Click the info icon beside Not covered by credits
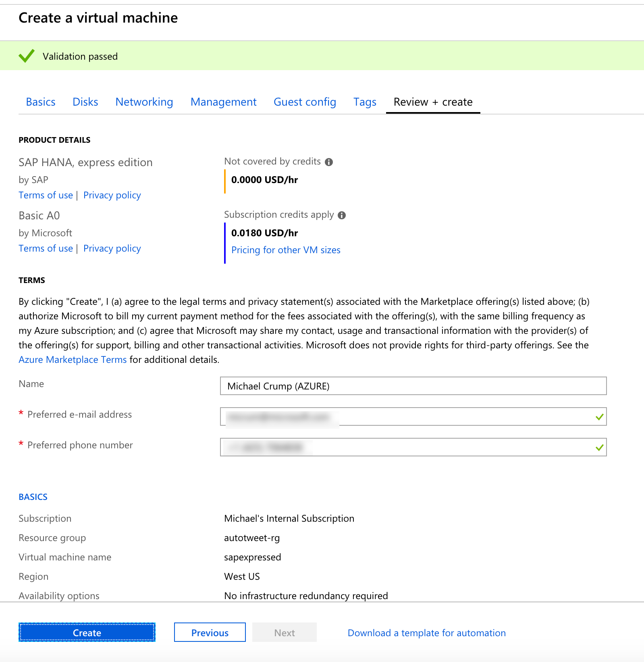644x662 pixels. click(329, 162)
